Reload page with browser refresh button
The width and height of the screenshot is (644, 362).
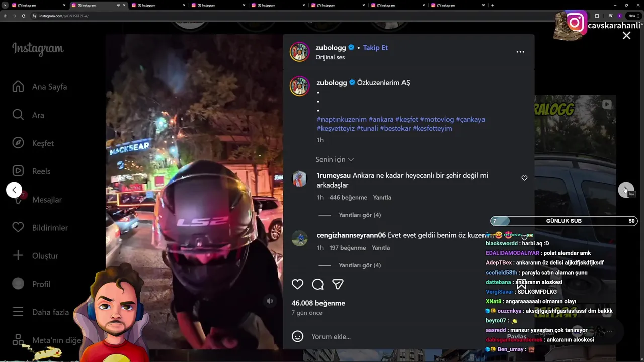pyautogui.click(x=23, y=16)
